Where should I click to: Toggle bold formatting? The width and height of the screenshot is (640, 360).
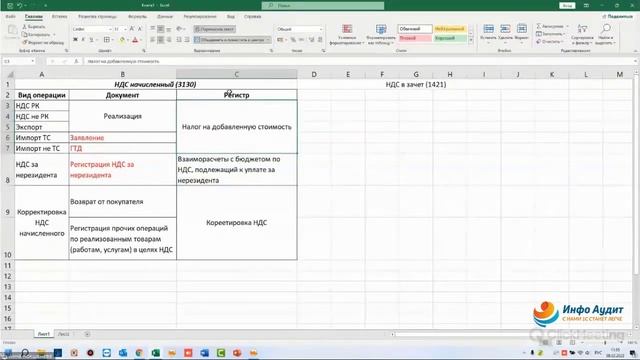[75, 40]
